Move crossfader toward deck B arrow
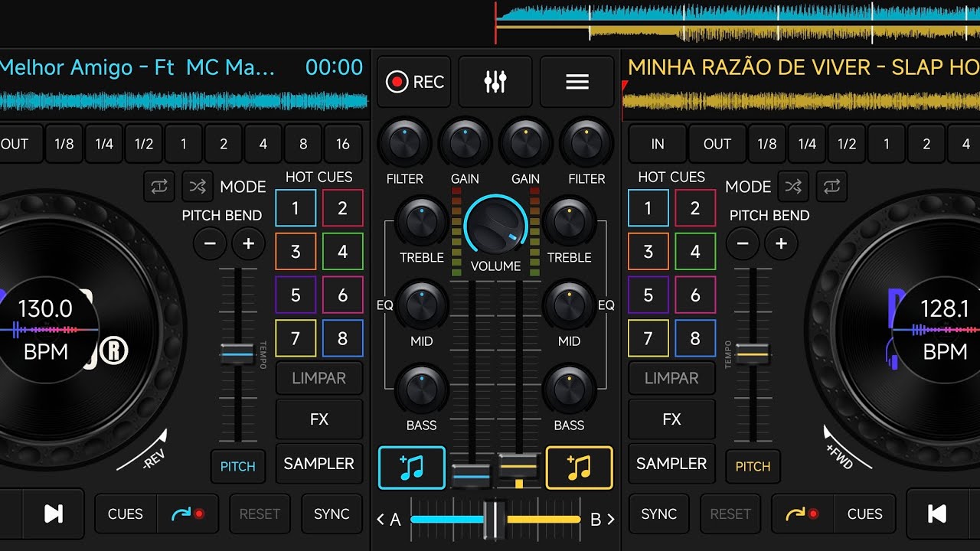The width and height of the screenshot is (980, 551). [603, 520]
